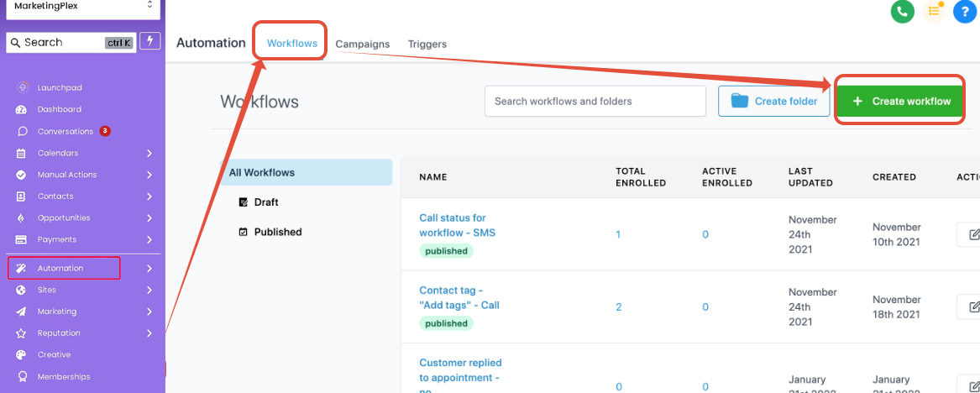The width and height of the screenshot is (980, 393).
Task: Click the lightning bolt quick actions icon
Action: pos(150,41)
